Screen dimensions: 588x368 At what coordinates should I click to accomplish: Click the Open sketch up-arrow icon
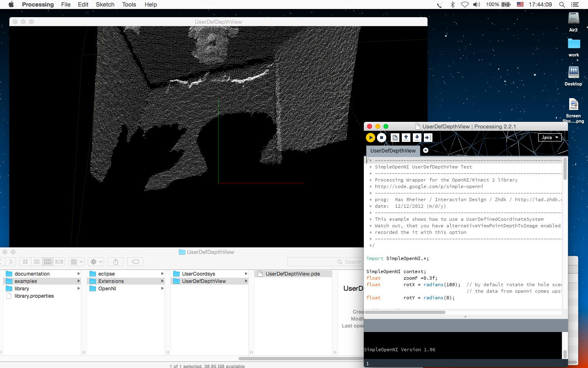[x=406, y=138]
